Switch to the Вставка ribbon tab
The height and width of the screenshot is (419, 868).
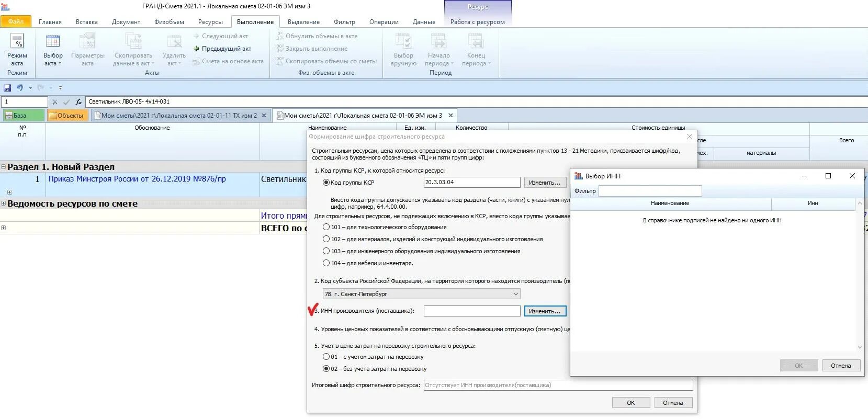pyautogui.click(x=87, y=22)
